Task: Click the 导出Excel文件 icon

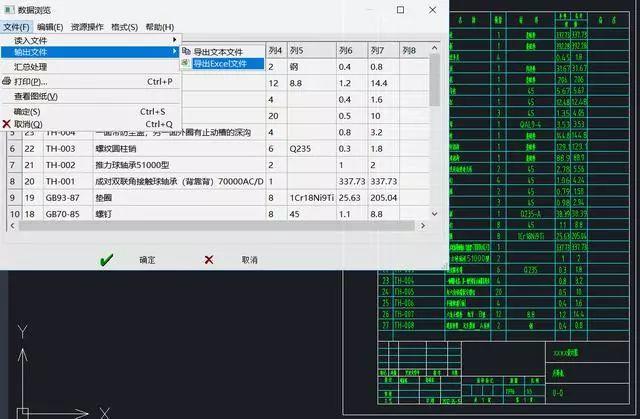Action: (x=186, y=63)
